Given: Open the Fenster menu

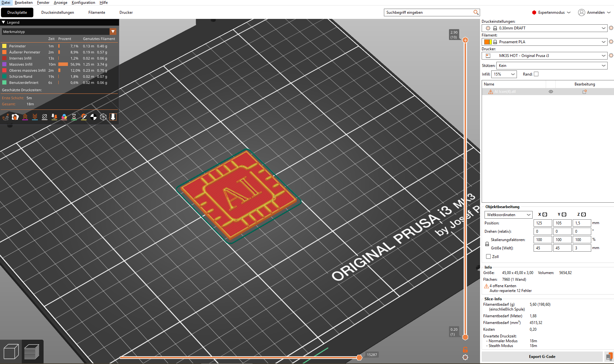Looking at the screenshot, I should (x=43, y=3).
